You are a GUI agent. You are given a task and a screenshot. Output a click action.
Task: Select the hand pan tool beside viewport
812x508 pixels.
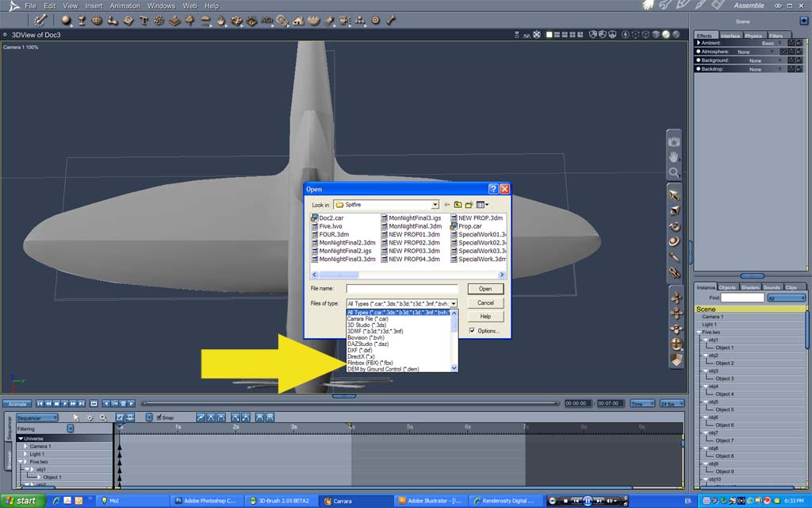point(674,156)
